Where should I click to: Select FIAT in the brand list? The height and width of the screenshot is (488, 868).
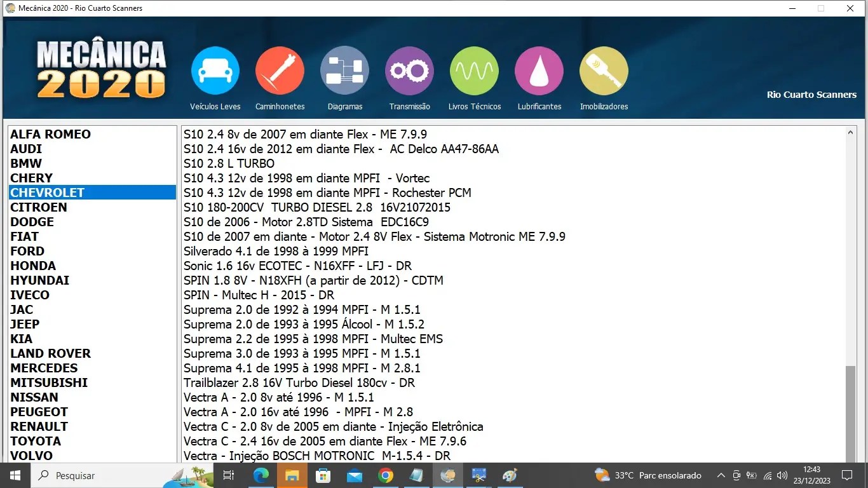coord(92,236)
